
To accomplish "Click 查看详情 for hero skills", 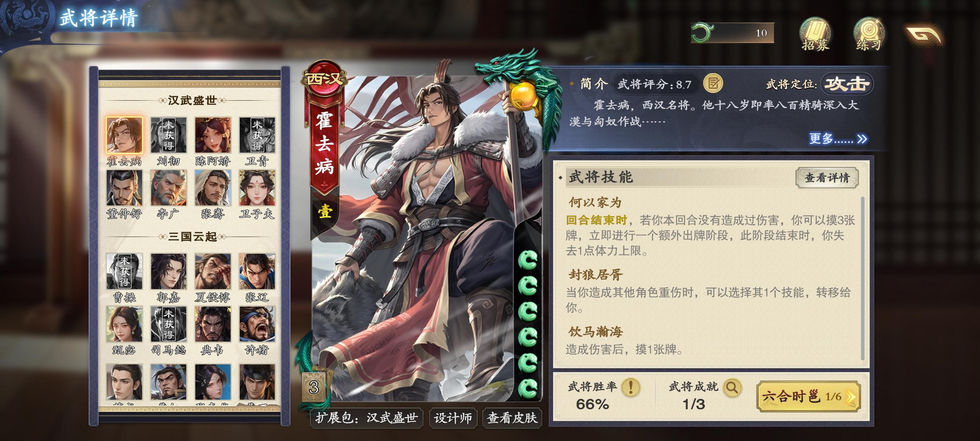I will click(827, 177).
